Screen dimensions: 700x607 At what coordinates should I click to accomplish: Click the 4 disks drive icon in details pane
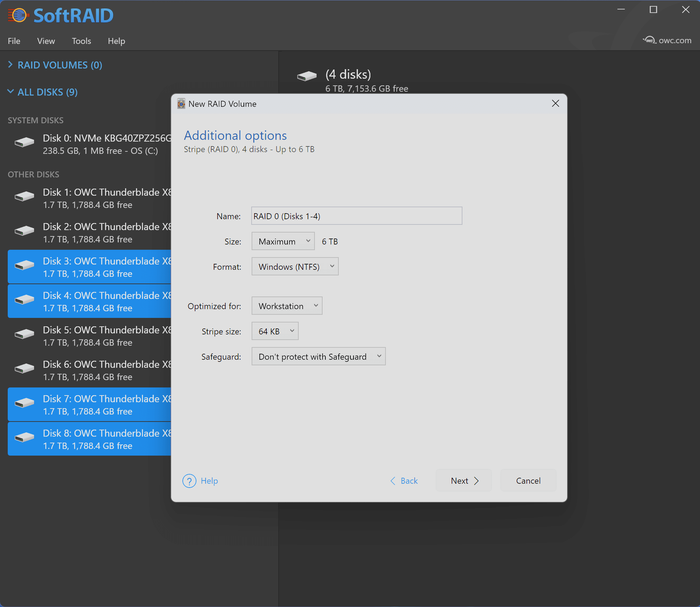(x=306, y=76)
